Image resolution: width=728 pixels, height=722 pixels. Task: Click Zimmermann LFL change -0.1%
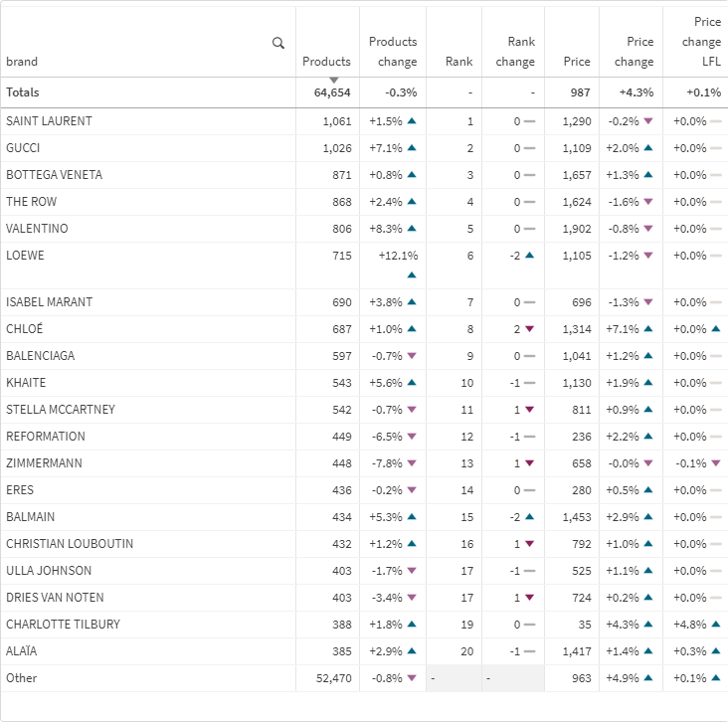(x=691, y=463)
